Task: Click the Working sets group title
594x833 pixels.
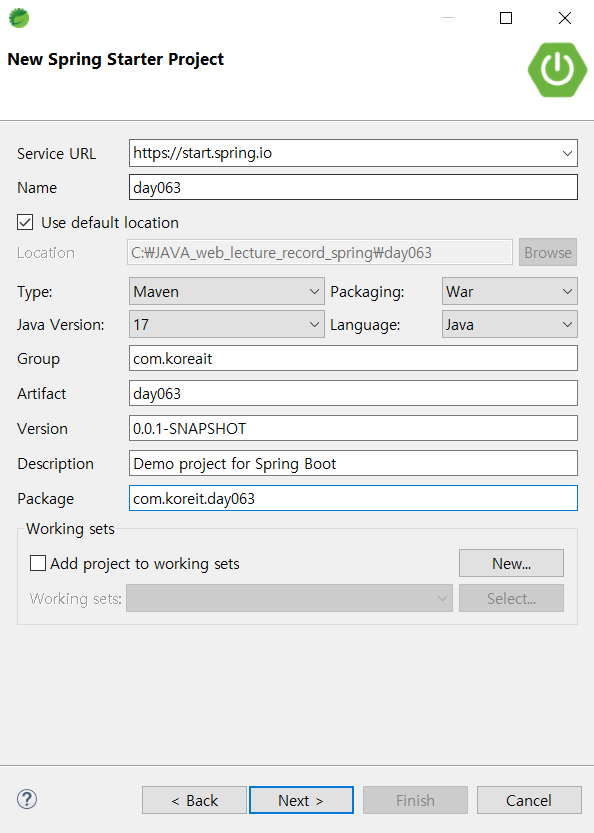Action: [x=70, y=529]
